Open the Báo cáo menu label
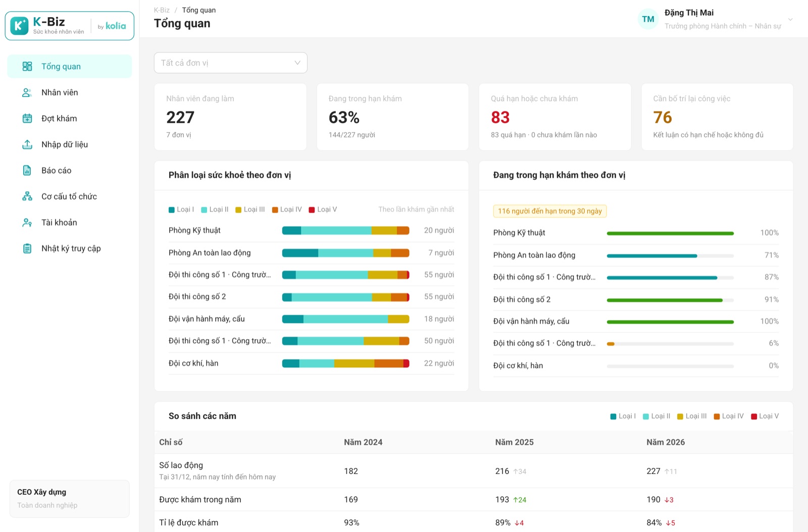The height and width of the screenshot is (532, 808). pyautogui.click(x=57, y=171)
